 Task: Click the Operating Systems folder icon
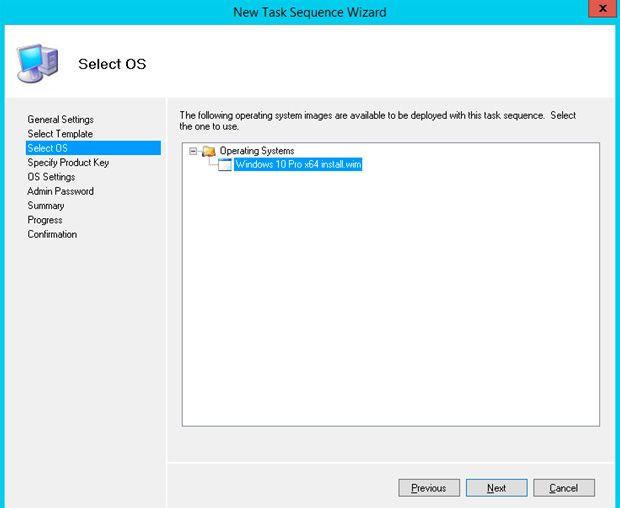click(x=208, y=151)
